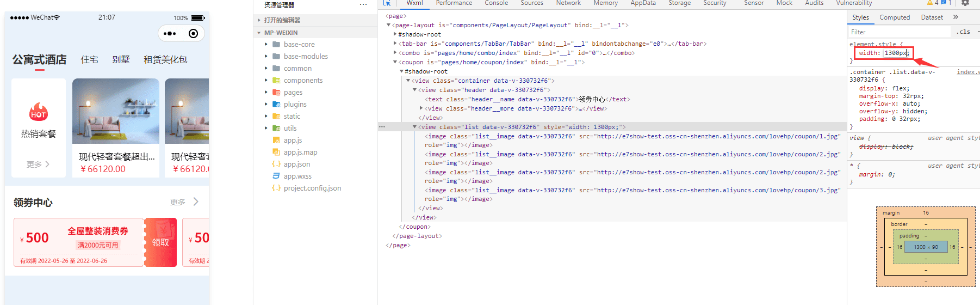
Task: Click the chevron next to coupon center 更多
Action: pyautogui.click(x=196, y=202)
